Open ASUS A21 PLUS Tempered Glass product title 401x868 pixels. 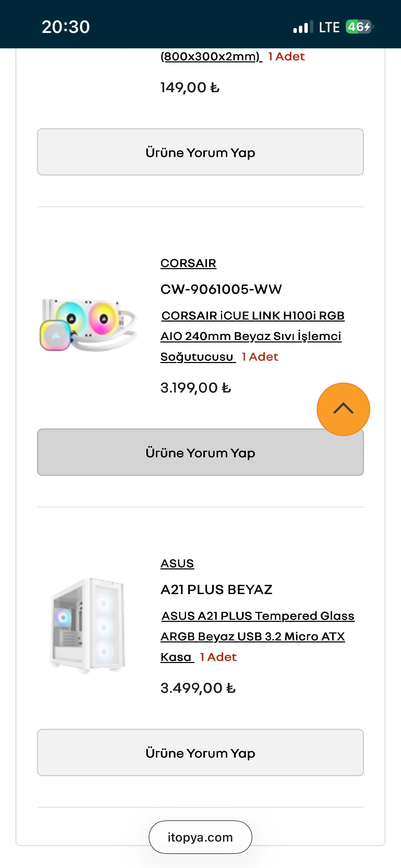pos(257,636)
